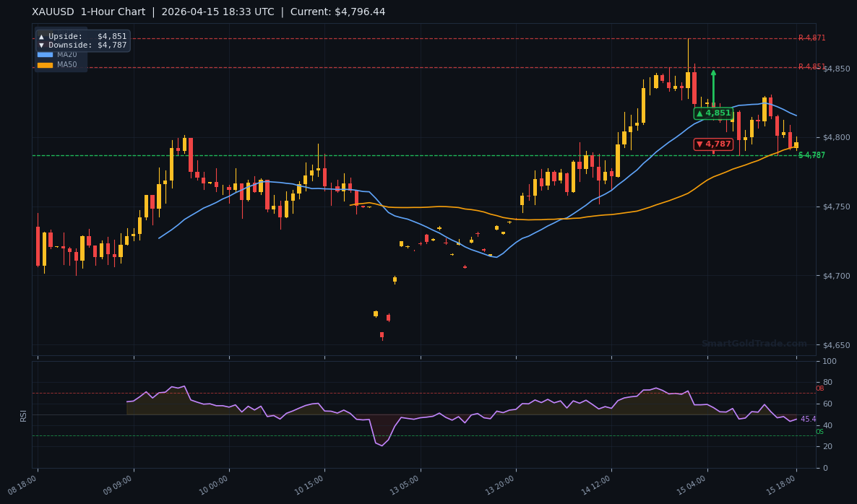The width and height of the screenshot is (857, 504).
Task: Click the green buy-signal arrow on chart
Action: [x=712, y=82]
